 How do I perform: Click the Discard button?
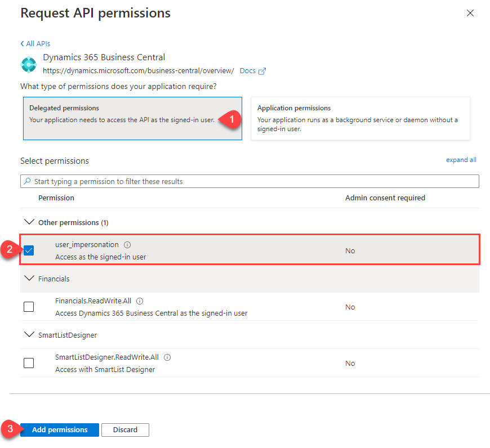click(x=125, y=430)
